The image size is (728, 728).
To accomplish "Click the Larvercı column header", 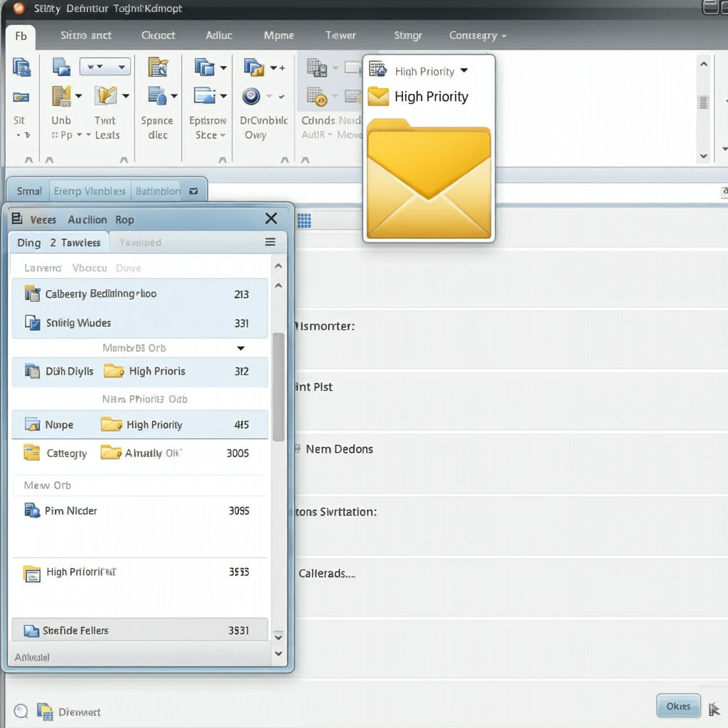I will click(x=43, y=268).
